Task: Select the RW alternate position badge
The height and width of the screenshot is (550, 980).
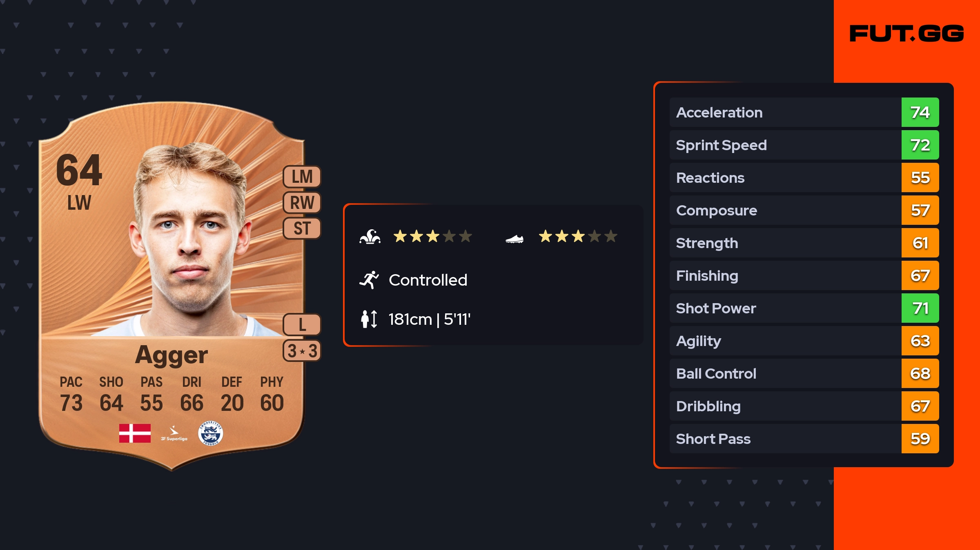Action: pyautogui.click(x=302, y=203)
